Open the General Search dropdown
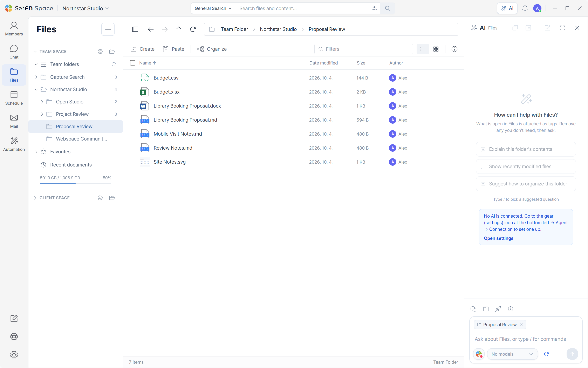 213,8
